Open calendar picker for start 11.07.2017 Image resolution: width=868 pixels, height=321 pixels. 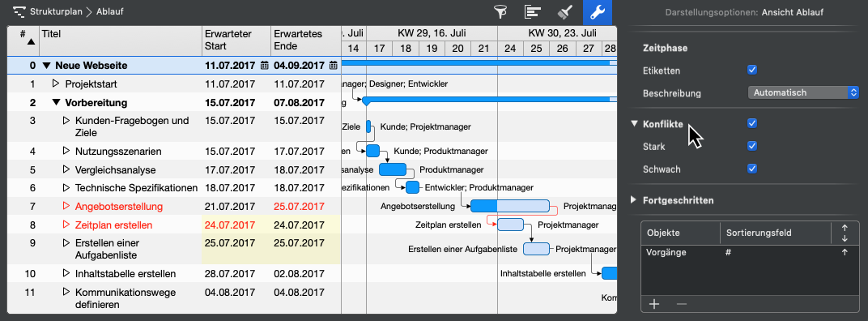(264, 66)
